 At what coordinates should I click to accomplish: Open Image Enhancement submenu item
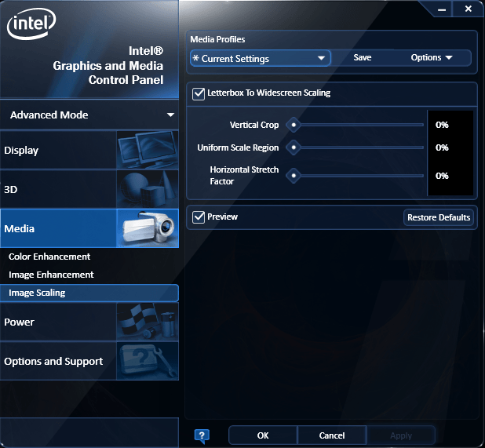(51, 275)
